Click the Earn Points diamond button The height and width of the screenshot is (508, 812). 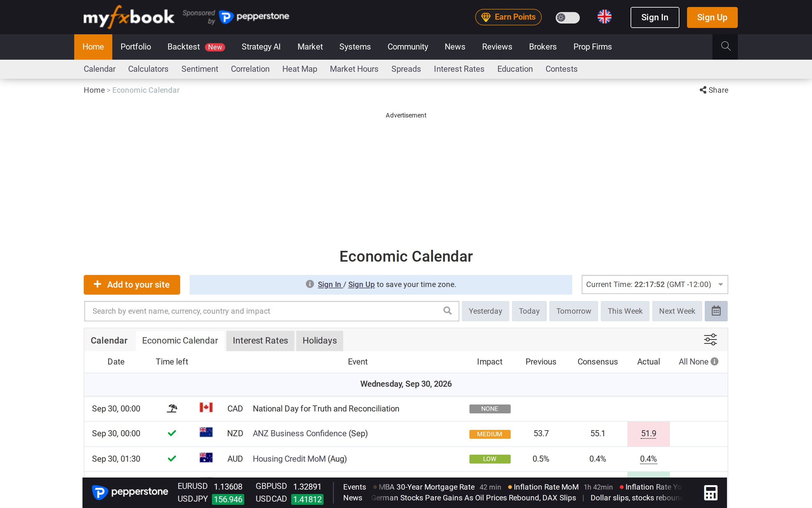[x=508, y=17]
